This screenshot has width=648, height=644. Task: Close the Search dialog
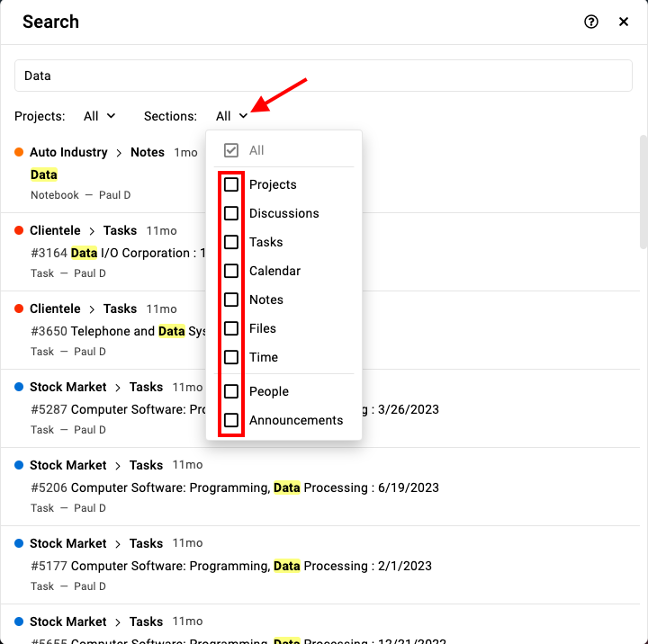(623, 22)
